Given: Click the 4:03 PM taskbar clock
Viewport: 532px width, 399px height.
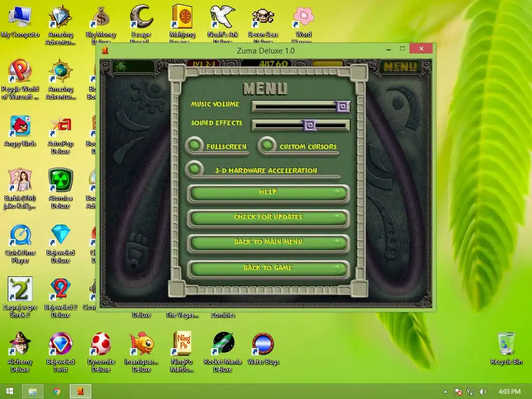Looking at the screenshot, I should point(509,392).
